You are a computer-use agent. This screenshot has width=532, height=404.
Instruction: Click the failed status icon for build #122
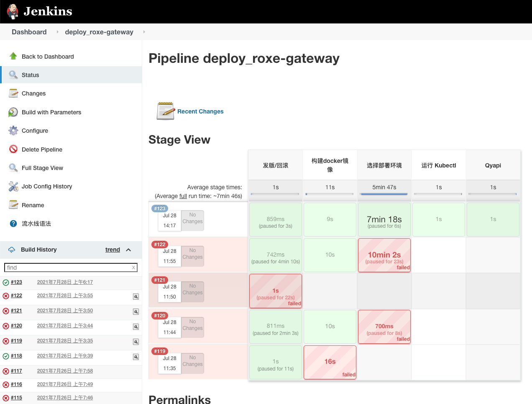pyautogui.click(x=6, y=296)
